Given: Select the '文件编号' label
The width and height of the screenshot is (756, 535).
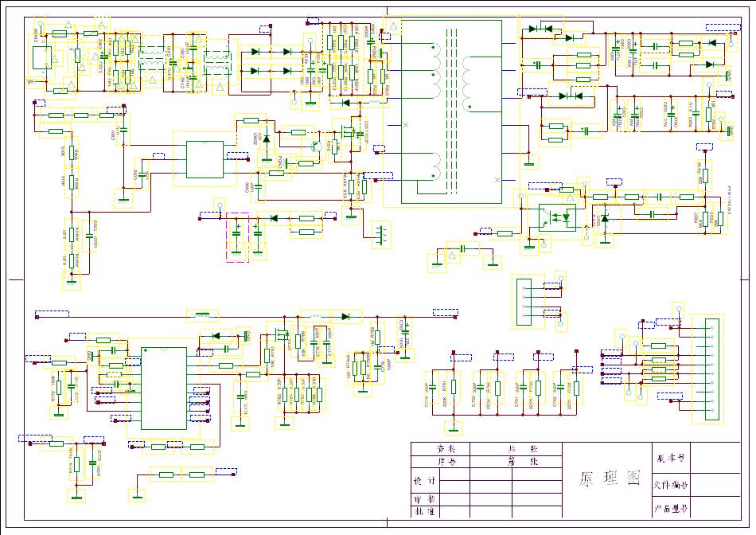Looking at the screenshot, I should (671, 484).
